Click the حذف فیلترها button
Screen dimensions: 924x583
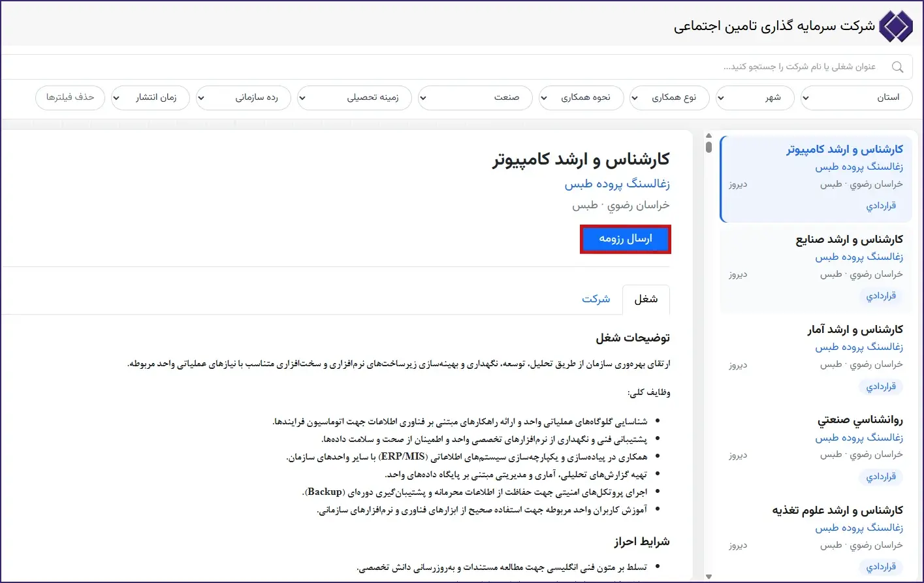[x=70, y=97]
